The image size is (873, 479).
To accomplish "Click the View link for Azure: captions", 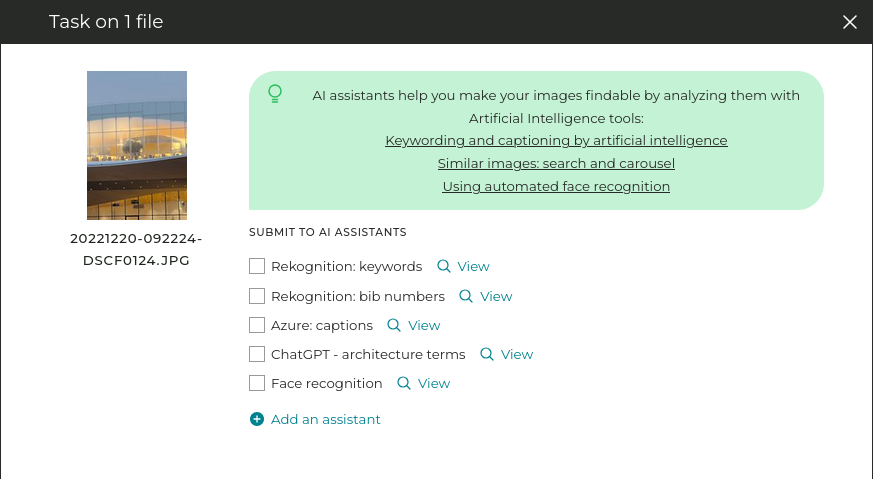I will point(424,325).
